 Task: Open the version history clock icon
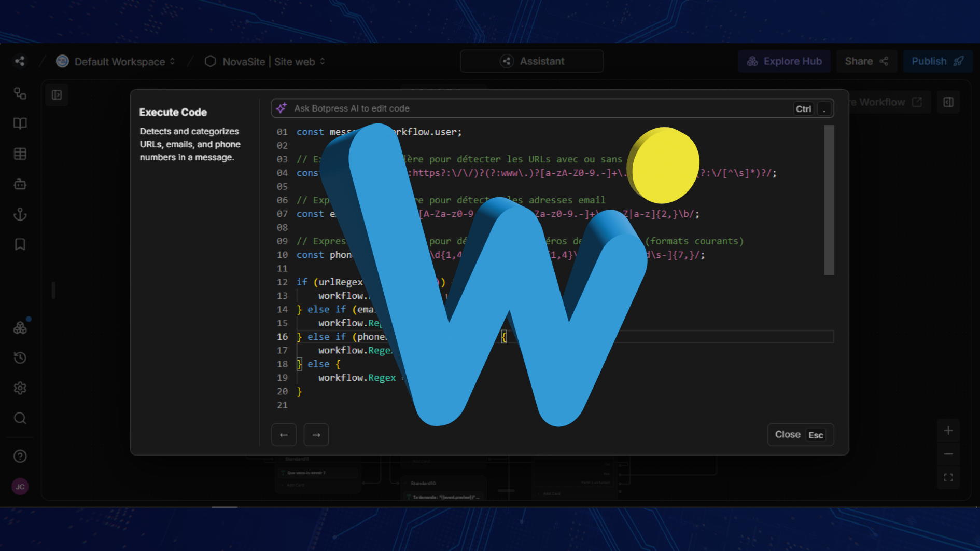[20, 357]
